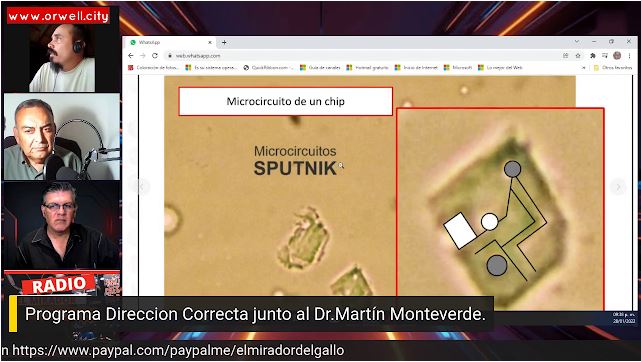641x362 pixels.
Task: Open the Guía de canales bookmark
Action: point(320,68)
